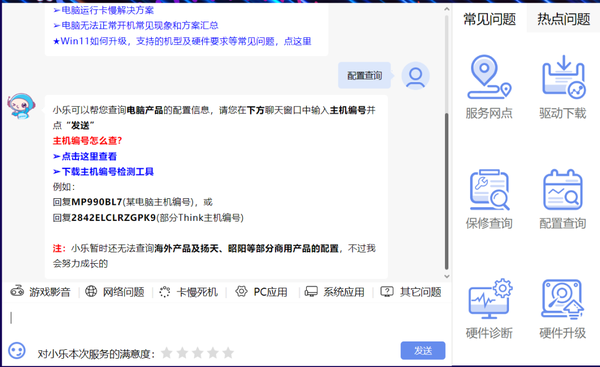Switch to the 常见问题 tab

click(489, 19)
